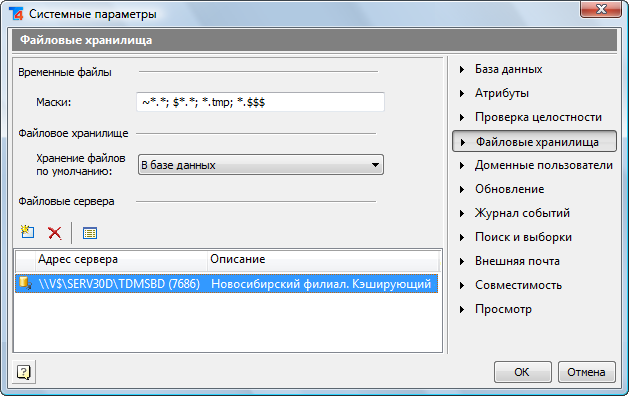Expand the Внешняя почта arrow
629x396 pixels.
462,262
